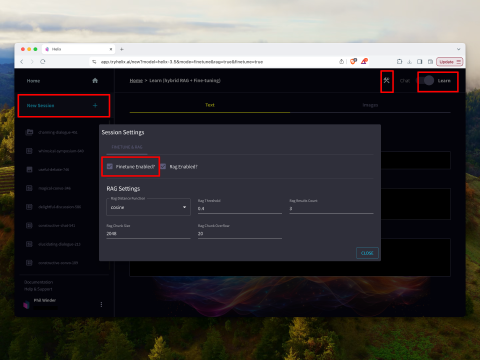Click the clipboard extension icon in browser toolbar
This screenshot has width=480, height=360.
[399, 61]
